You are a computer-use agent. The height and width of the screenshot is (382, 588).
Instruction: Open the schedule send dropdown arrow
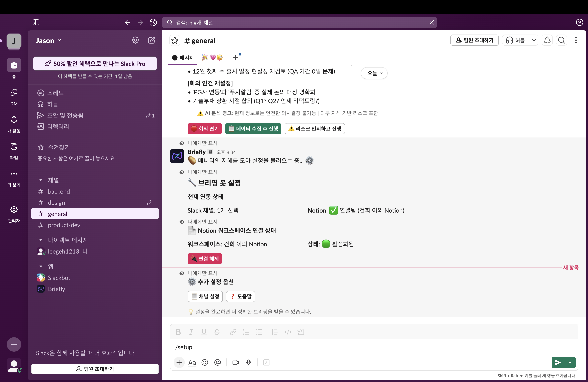click(x=570, y=362)
